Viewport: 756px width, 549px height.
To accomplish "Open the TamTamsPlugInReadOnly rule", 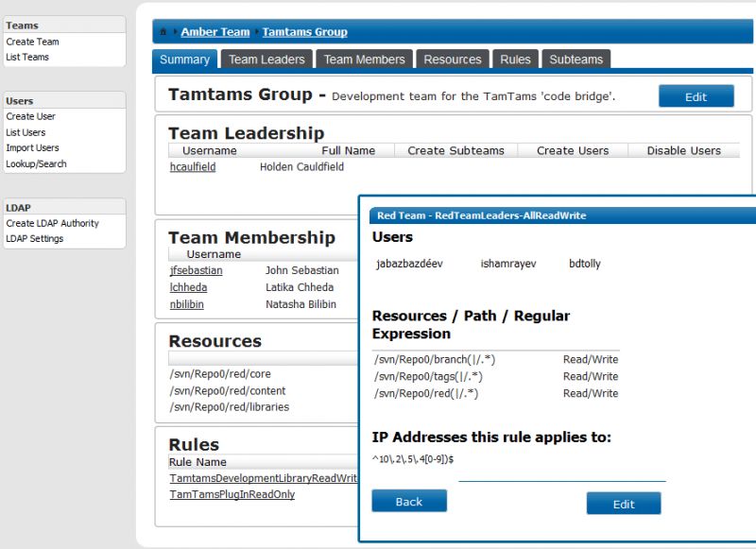I will click(232, 494).
